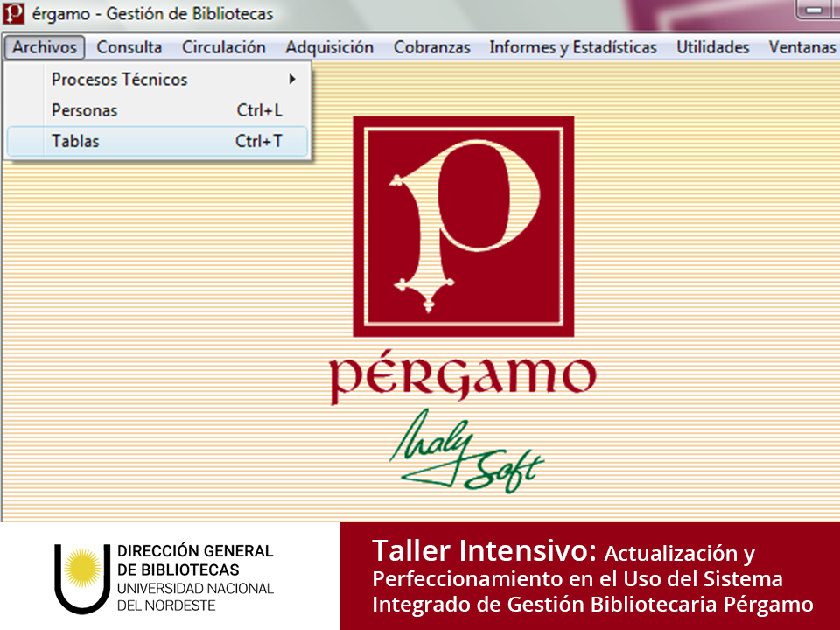
Task: Open Informes y Estadísticas menu
Action: point(572,47)
